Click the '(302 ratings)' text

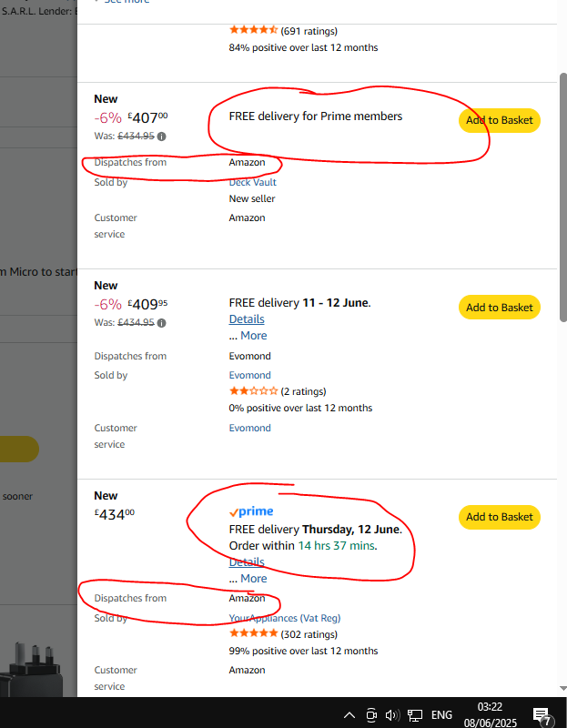coord(309,634)
